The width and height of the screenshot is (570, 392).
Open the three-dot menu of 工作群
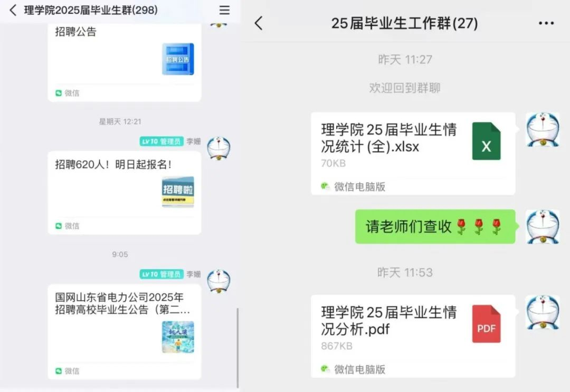[546, 23]
